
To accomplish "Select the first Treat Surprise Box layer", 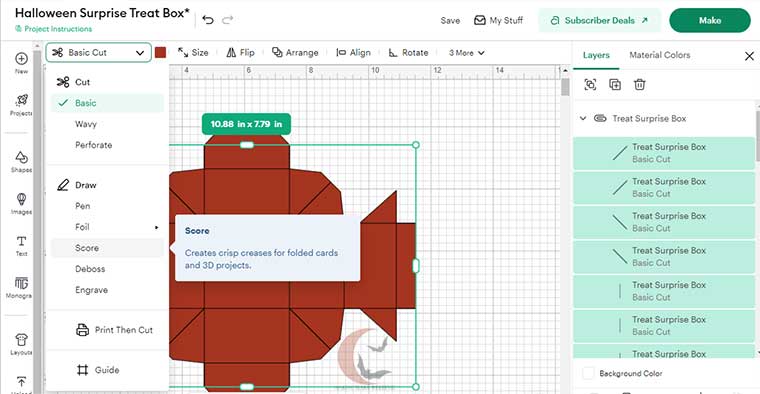I will [664, 153].
